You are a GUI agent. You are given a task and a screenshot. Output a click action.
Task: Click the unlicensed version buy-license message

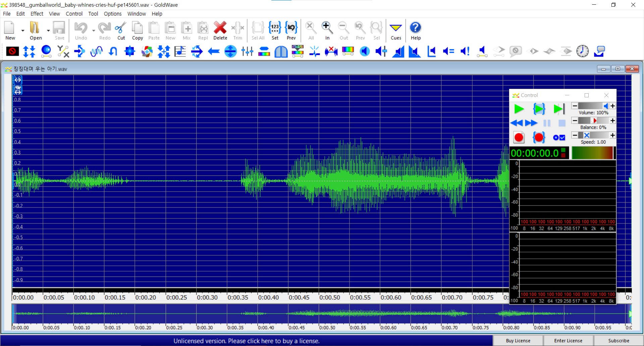[247, 341]
